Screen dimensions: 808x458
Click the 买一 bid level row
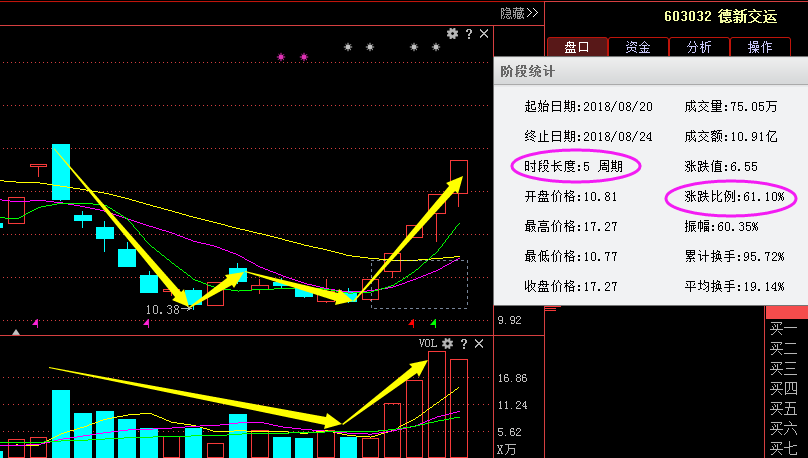tap(783, 328)
